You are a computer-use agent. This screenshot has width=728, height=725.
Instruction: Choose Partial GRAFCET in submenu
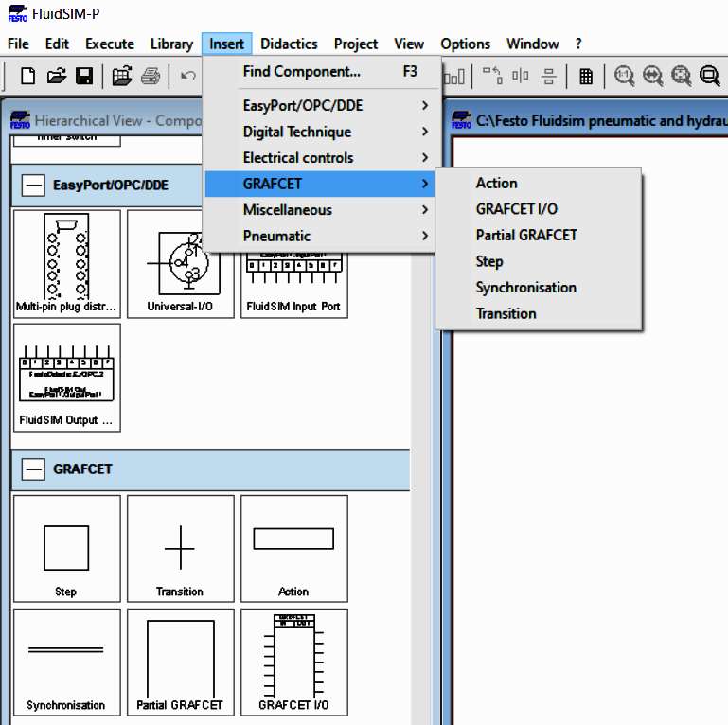(x=539, y=235)
